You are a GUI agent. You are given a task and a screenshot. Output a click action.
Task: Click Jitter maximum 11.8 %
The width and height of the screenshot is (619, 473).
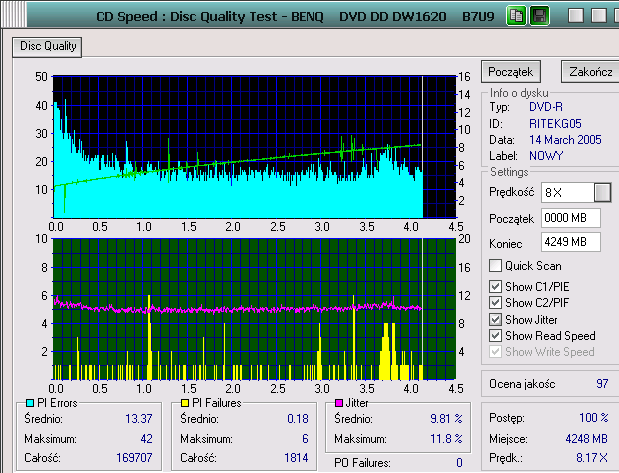tap(446, 439)
